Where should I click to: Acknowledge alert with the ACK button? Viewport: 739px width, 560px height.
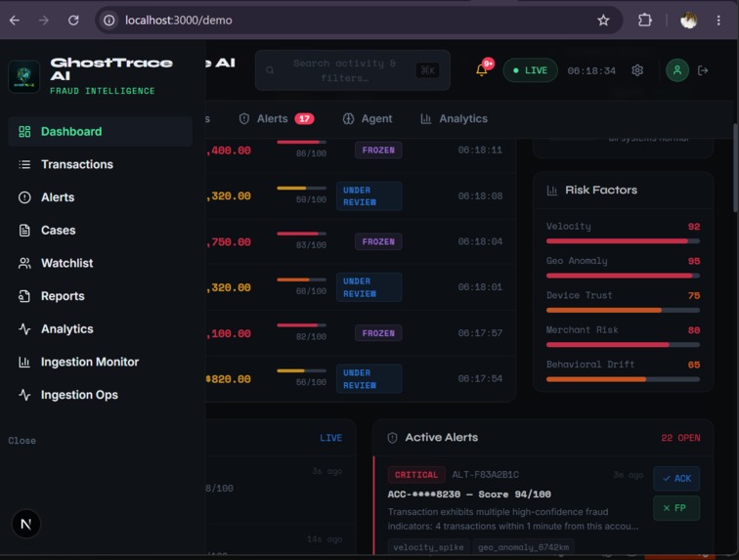pos(676,479)
